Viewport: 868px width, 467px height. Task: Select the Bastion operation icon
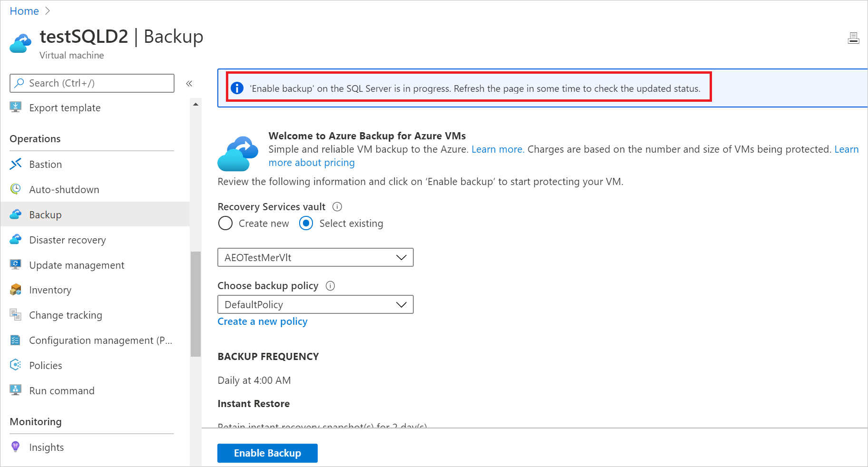point(16,164)
